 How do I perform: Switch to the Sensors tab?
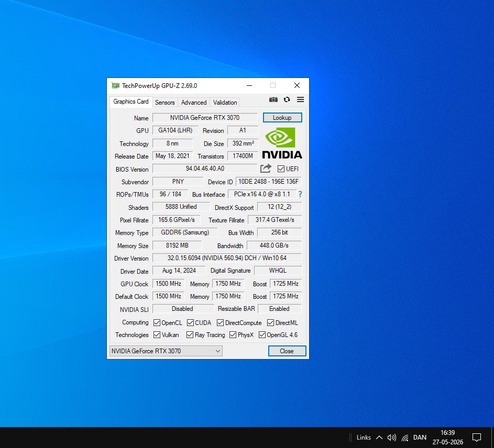point(165,103)
